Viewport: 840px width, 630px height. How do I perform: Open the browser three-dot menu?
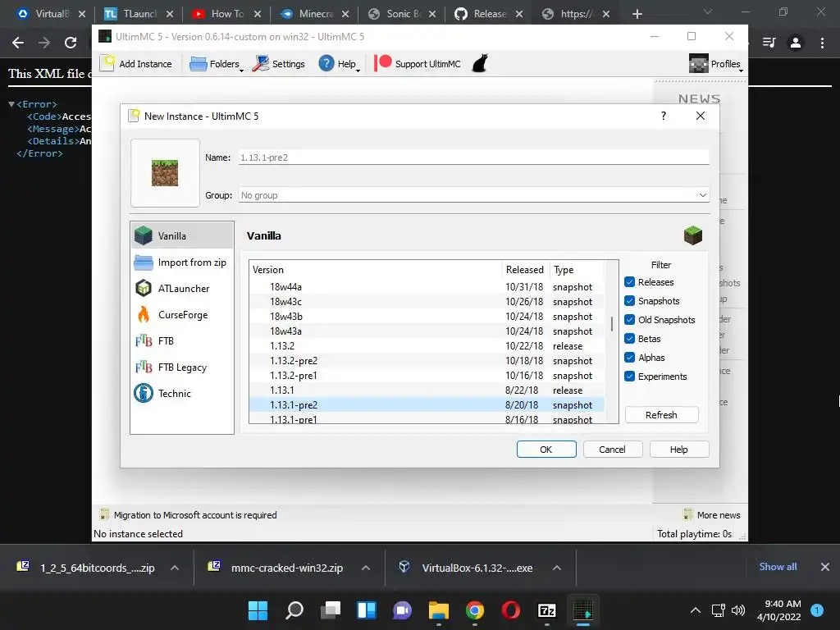[822, 43]
